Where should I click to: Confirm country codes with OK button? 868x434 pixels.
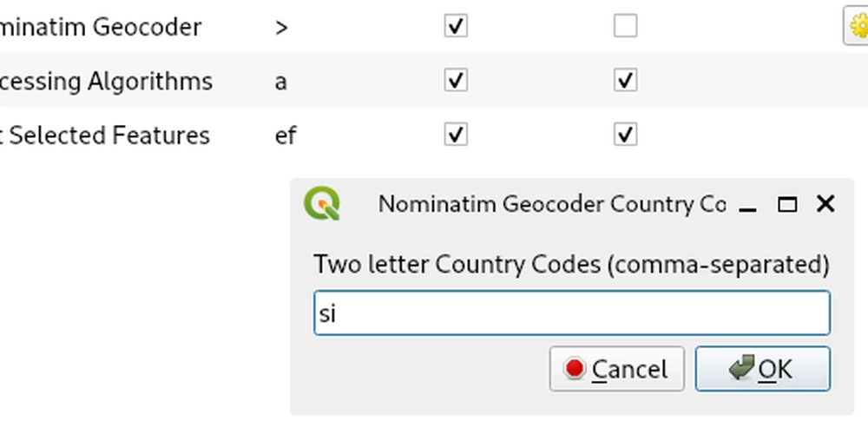click(763, 369)
